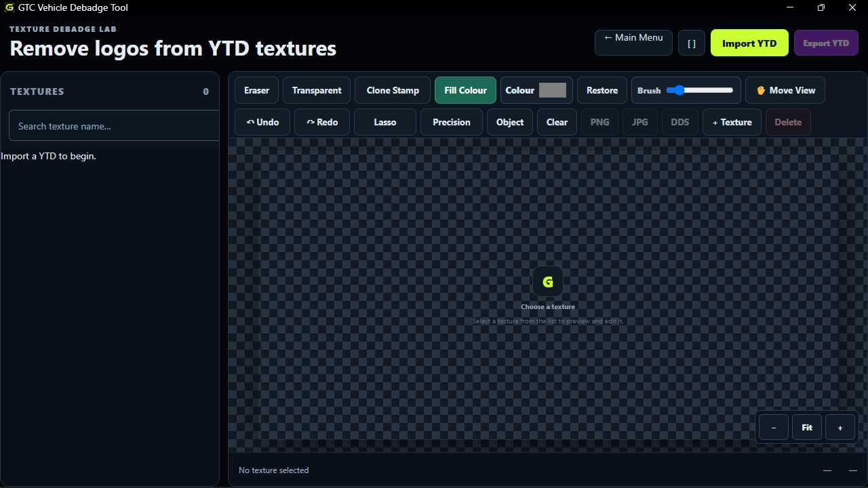
Task: Export texture as PNG
Action: [x=599, y=122]
